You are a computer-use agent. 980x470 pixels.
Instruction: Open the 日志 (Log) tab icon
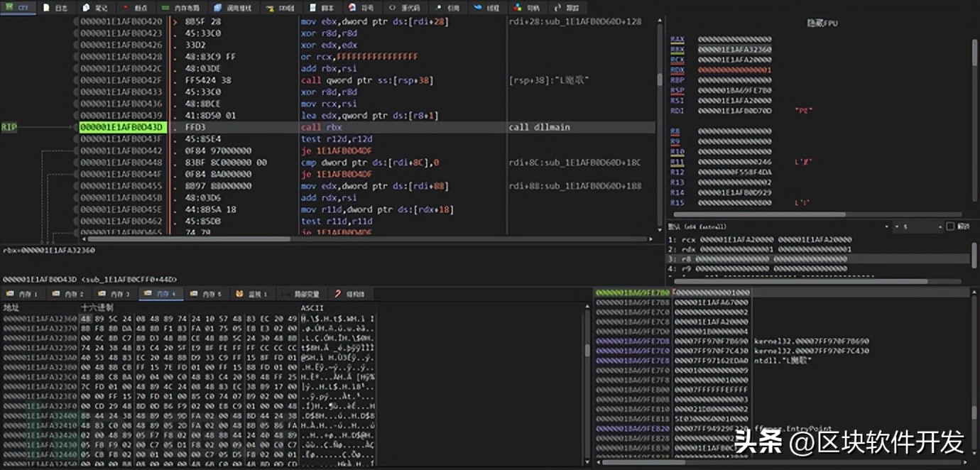(x=47, y=8)
